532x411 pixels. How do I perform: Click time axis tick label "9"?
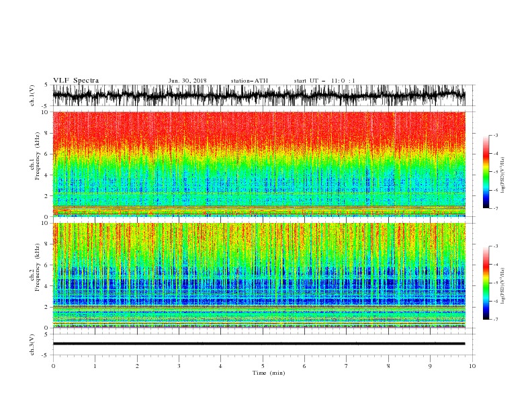coord(430,366)
